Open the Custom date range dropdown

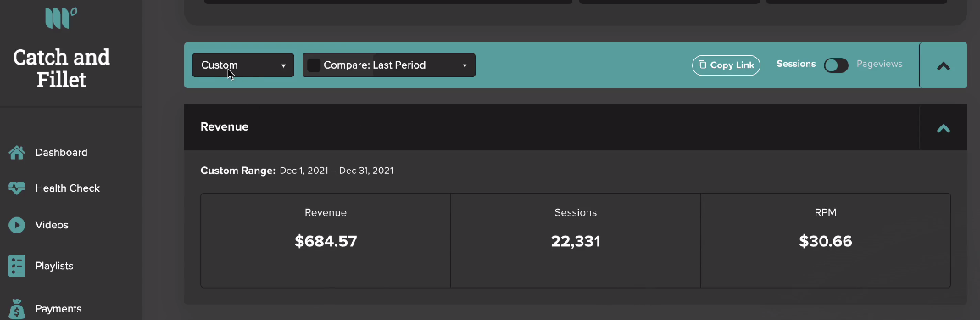pos(243,65)
